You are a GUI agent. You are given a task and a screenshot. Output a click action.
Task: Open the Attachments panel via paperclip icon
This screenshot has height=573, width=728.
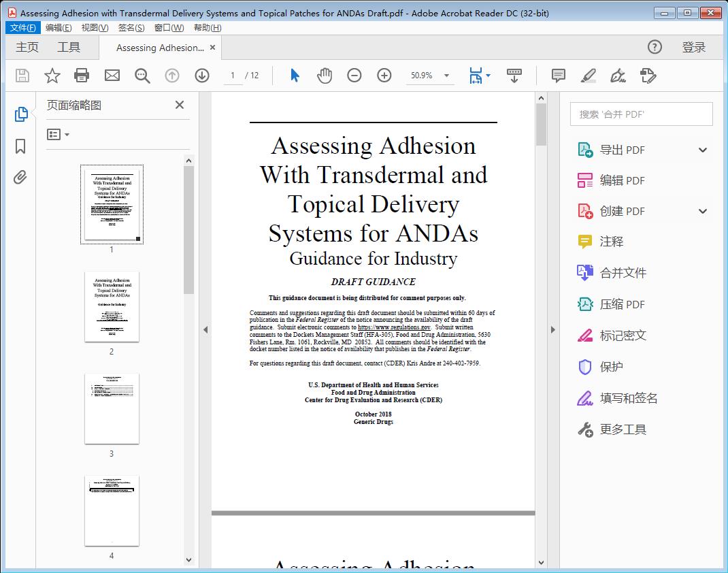[x=20, y=177]
